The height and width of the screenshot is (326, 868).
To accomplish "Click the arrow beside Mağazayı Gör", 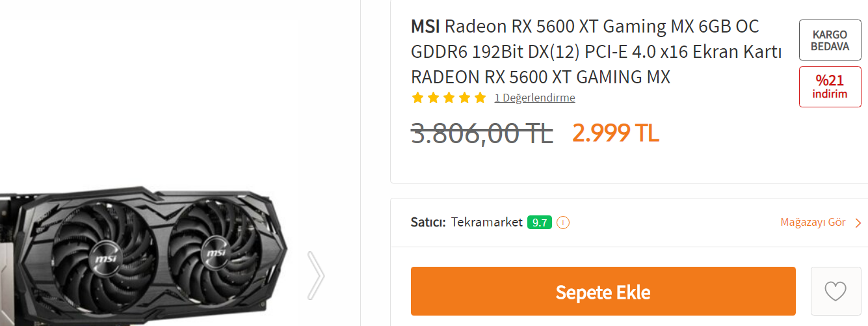I will [x=858, y=223].
